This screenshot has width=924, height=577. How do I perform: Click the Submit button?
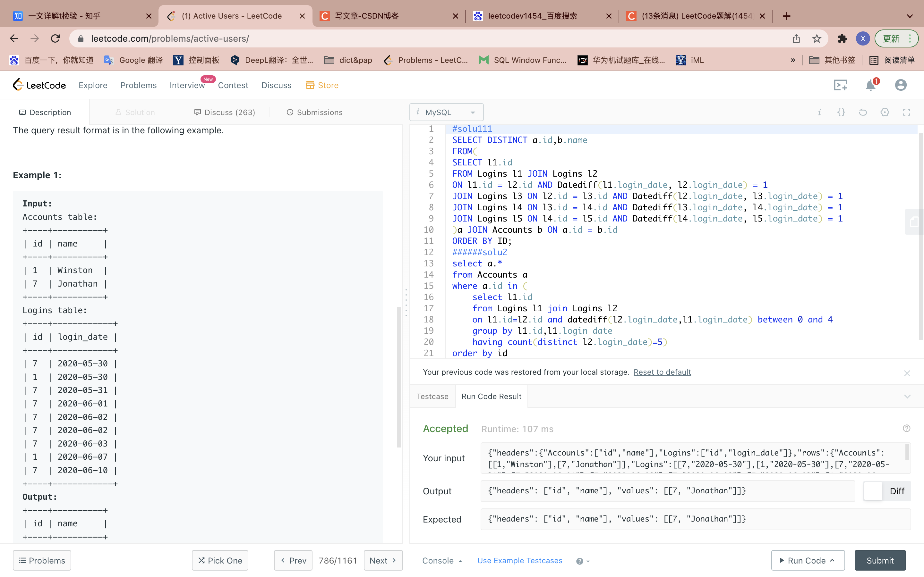880,561
